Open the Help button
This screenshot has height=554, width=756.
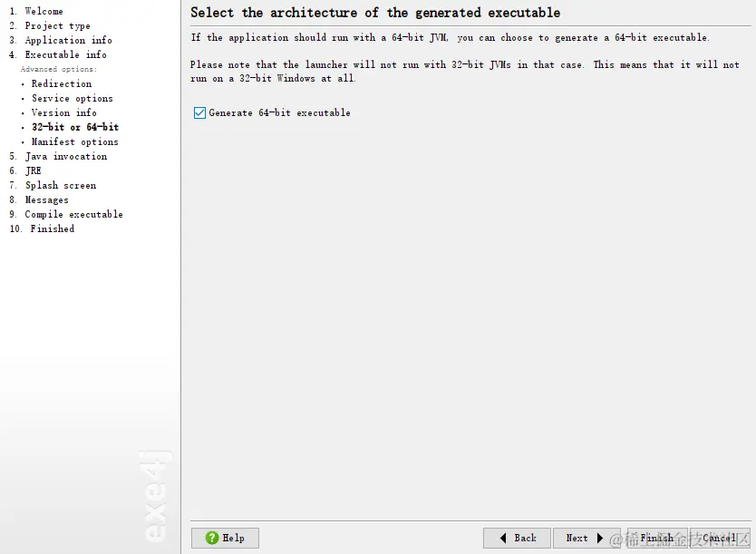point(225,538)
